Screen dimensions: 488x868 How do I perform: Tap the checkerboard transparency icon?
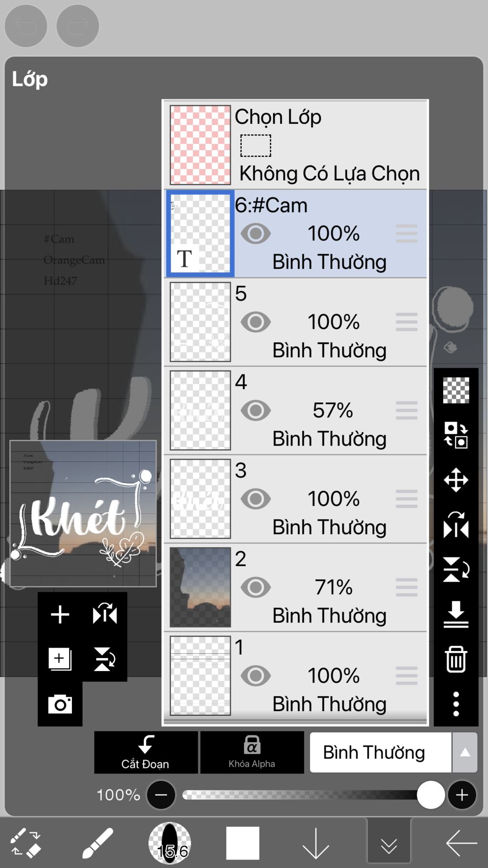pyautogui.click(x=456, y=390)
